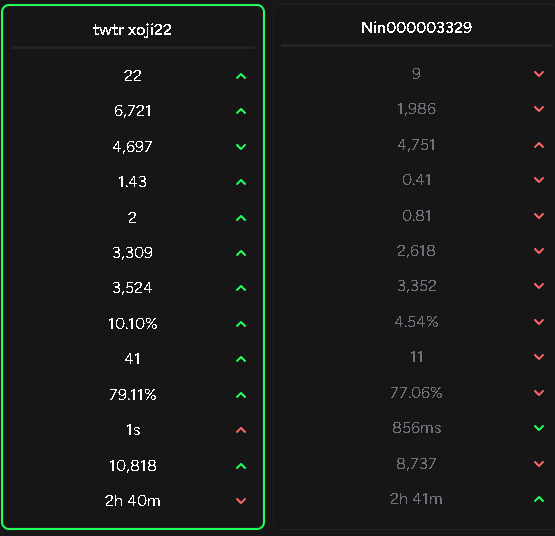Screen dimensions: 555x536
Task: Click the 79.11% value
Action: pyautogui.click(x=133, y=395)
